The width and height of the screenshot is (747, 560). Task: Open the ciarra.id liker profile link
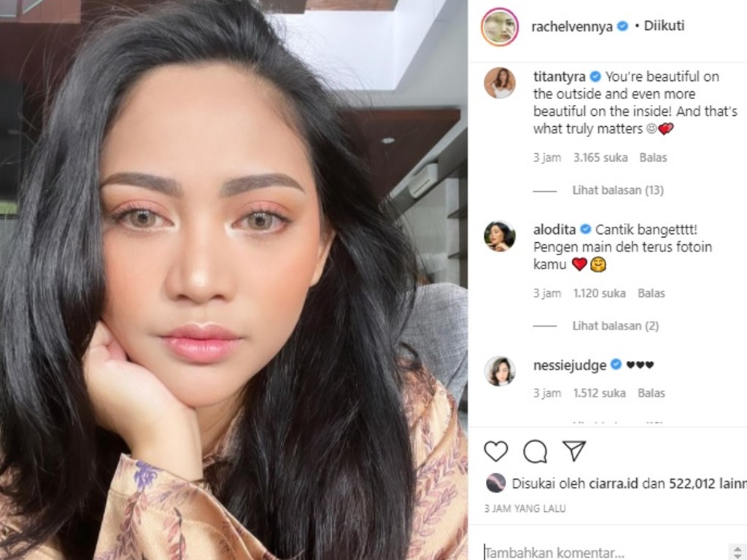(x=613, y=484)
